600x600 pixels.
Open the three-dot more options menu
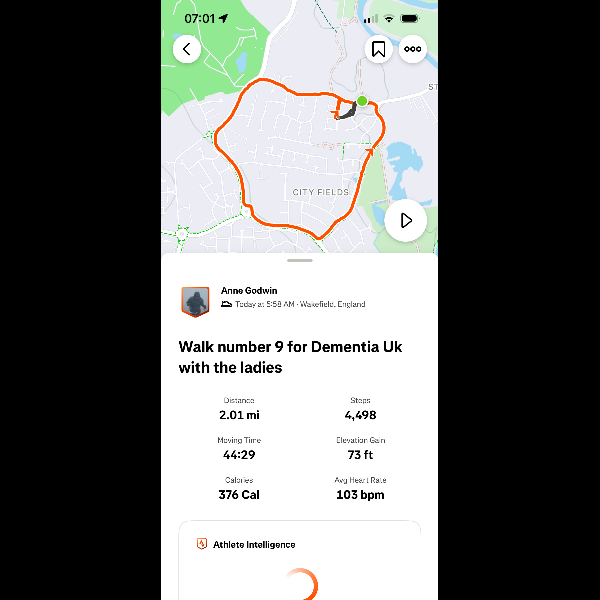click(x=412, y=49)
